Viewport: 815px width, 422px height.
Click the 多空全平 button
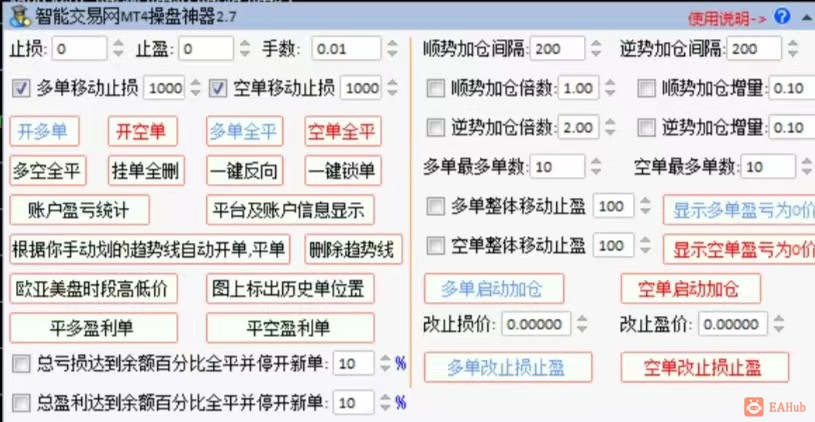(x=48, y=170)
